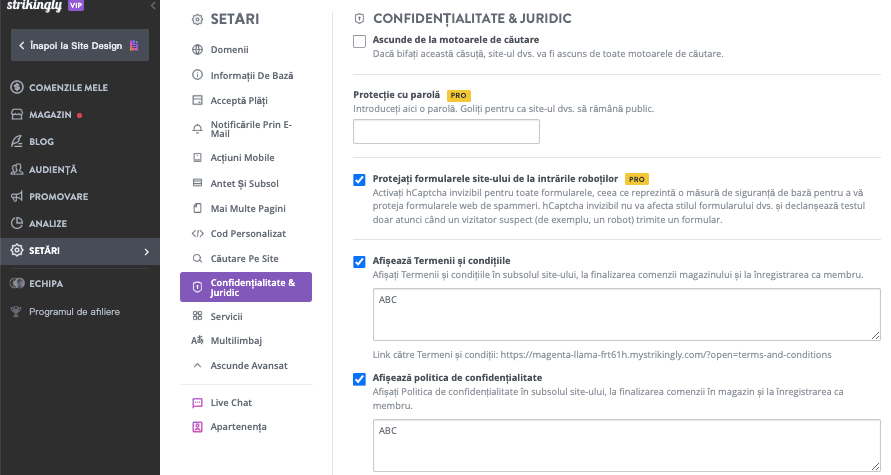Open the Magazin section
The height and width of the screenshot is (475, 891).
coord(50,115)
